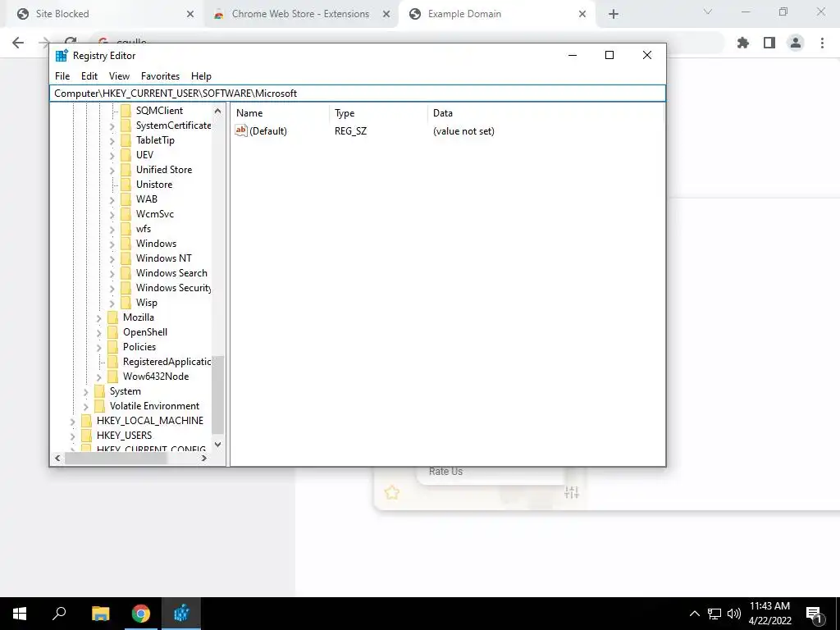Click the Registry Editor title bar icon

[x=62, y=56]
